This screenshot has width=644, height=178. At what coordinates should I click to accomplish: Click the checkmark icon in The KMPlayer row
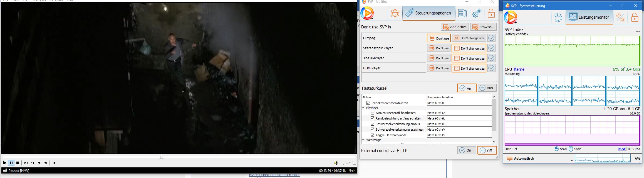(491, 58)
